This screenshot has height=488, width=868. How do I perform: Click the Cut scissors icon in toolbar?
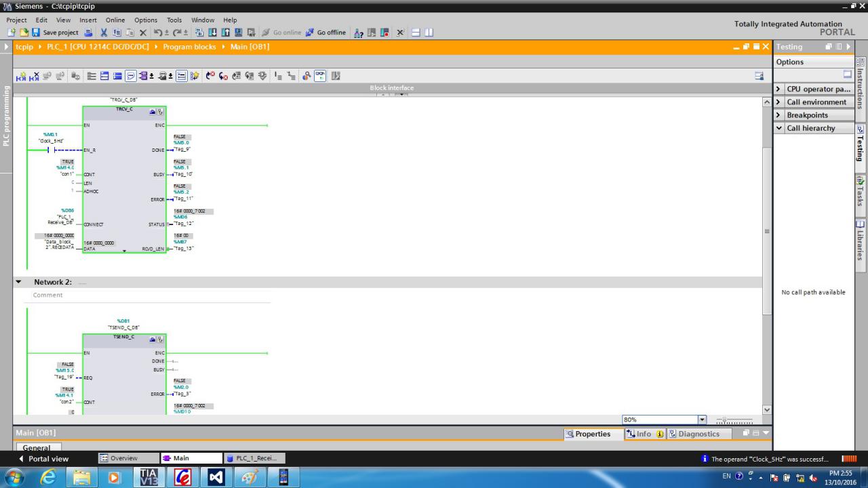[x=104, y=33]
